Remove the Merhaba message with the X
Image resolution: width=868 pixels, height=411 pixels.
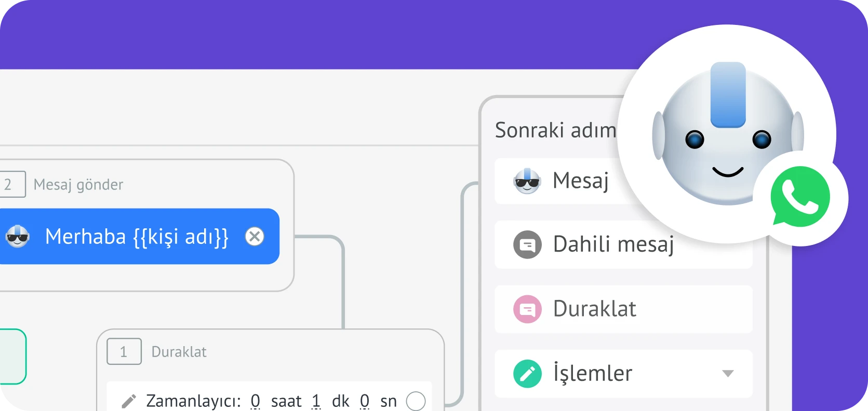[255, 237]
